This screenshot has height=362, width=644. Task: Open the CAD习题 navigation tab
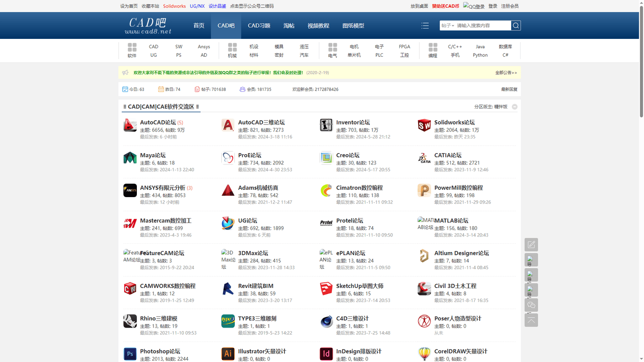(x=259, y=25)
